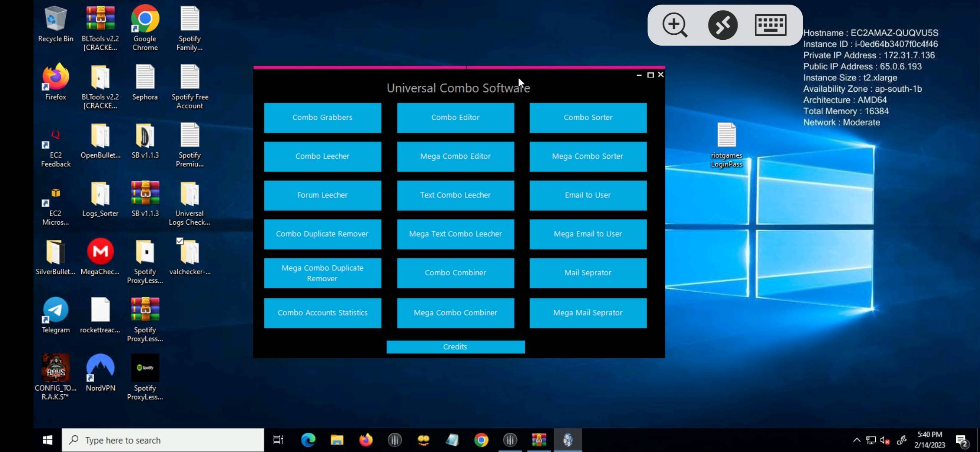Open the Forum Leecher tool
The width and height of the screenshot is (980, 452).
click(322, 195)
